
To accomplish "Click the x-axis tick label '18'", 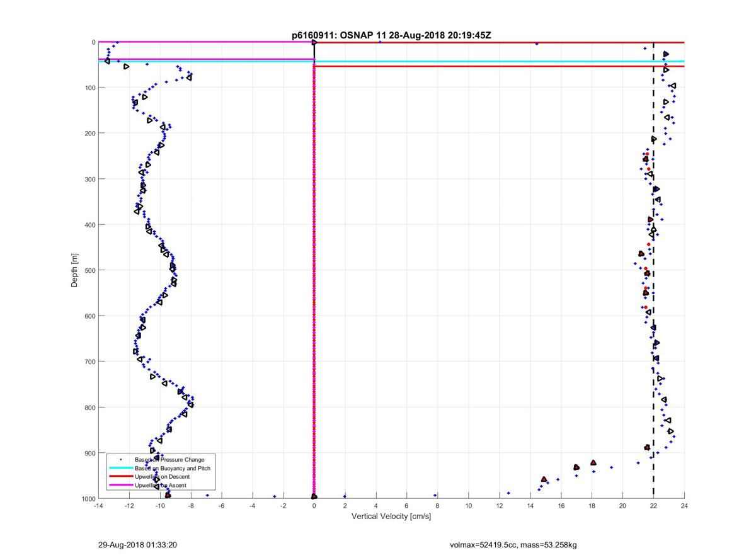I will [x=592, y=506].
